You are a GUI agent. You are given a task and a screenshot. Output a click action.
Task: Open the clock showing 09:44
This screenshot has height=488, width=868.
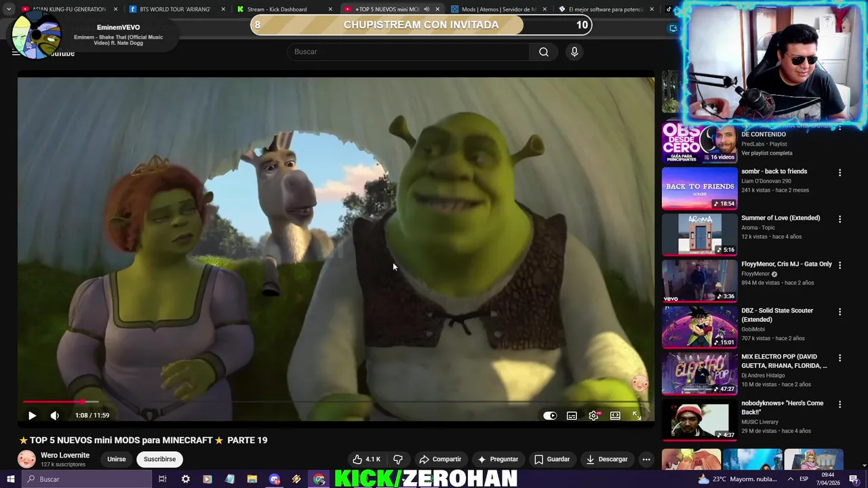point(828,479)
